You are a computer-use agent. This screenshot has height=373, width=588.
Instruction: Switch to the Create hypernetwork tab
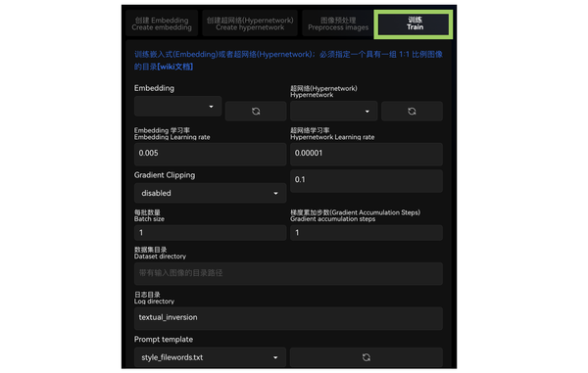click(250, 23)
